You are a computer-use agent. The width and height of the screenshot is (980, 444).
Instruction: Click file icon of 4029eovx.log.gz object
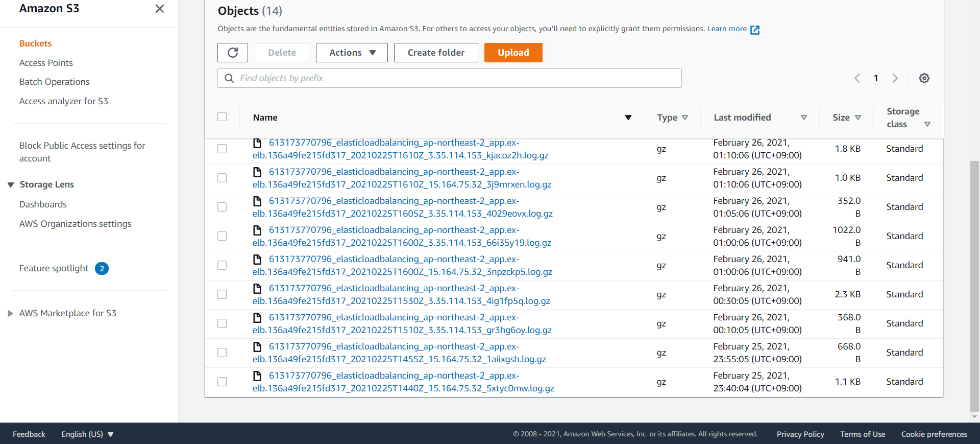pyautogui.click(x=258, y=201)
